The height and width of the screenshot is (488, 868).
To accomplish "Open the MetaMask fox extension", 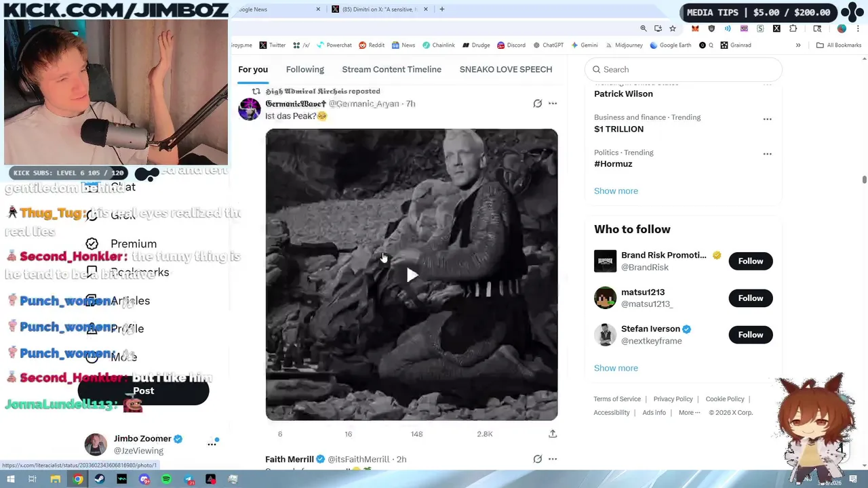I will tap(695, 28).
